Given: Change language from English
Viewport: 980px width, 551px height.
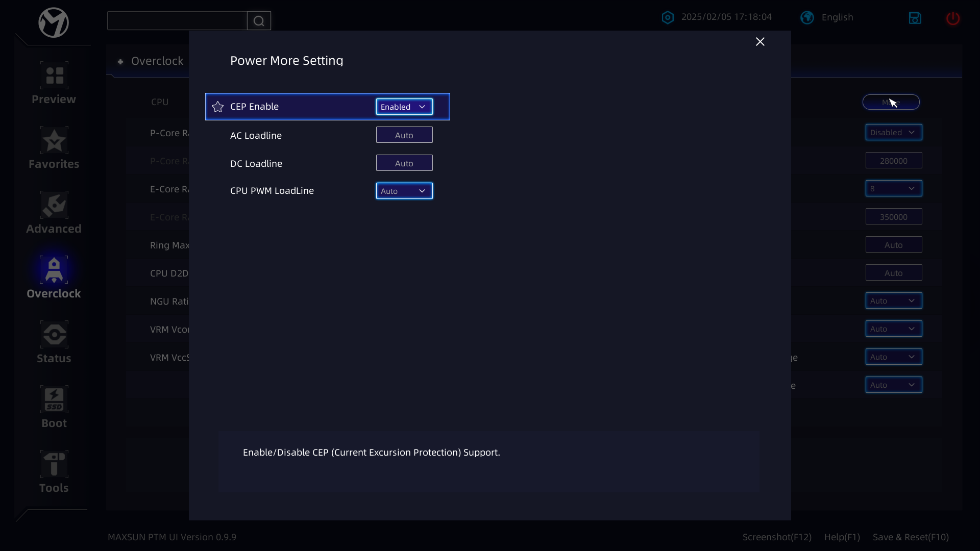Looking at the screenshot, I should click(x=827, y=17).
